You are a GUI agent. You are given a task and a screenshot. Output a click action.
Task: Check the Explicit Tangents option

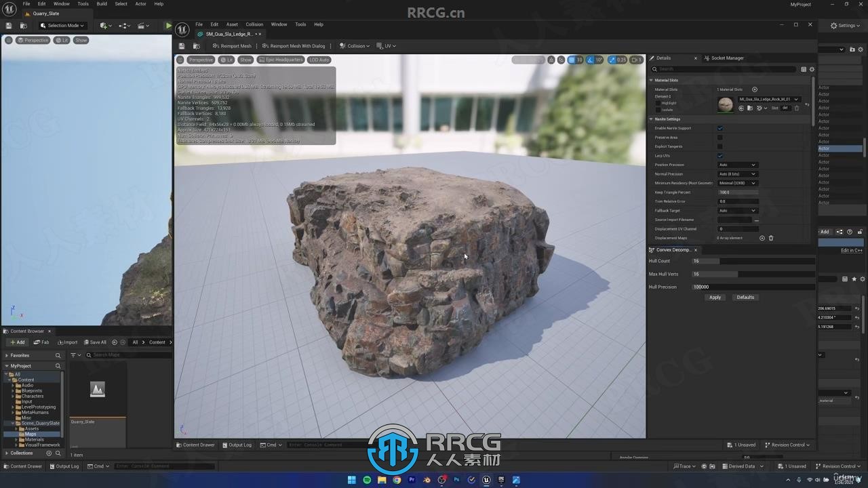coord(720,146)
